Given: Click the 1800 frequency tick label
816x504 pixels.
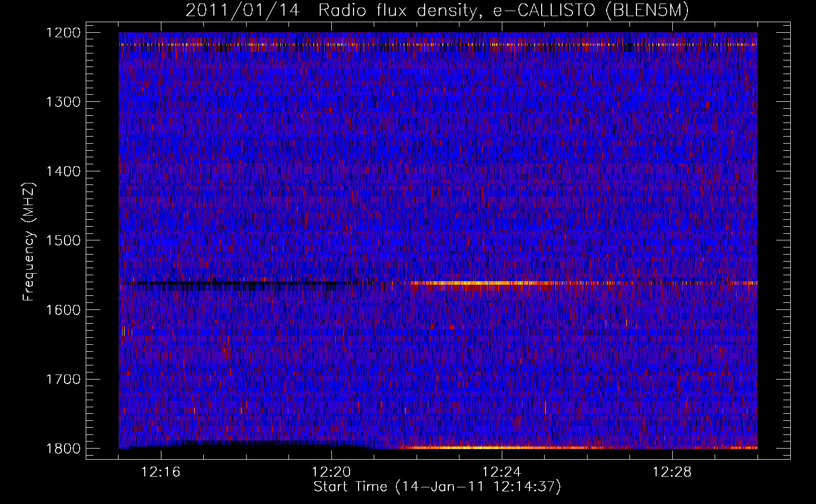Looking at the screenshot, I should click(63, 449).
